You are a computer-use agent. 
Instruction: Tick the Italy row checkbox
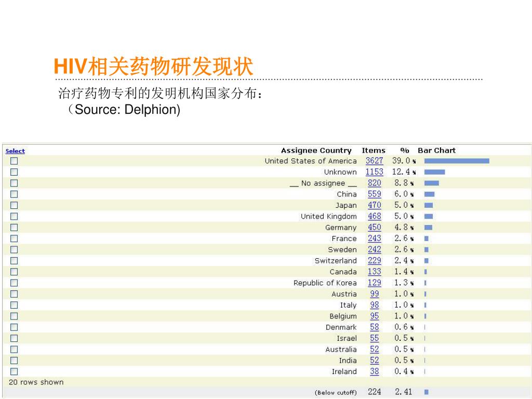click(x=14, y=305)
